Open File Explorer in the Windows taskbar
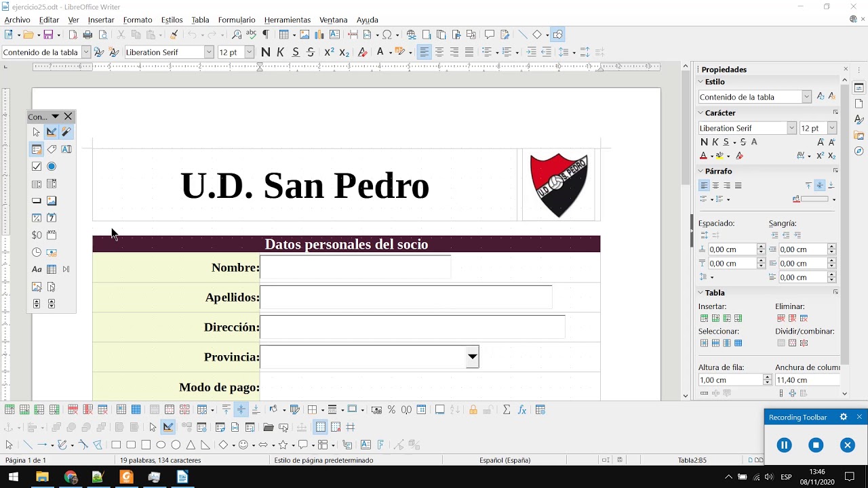The width and height of the screenshot is (868, 488). [42, 477]
